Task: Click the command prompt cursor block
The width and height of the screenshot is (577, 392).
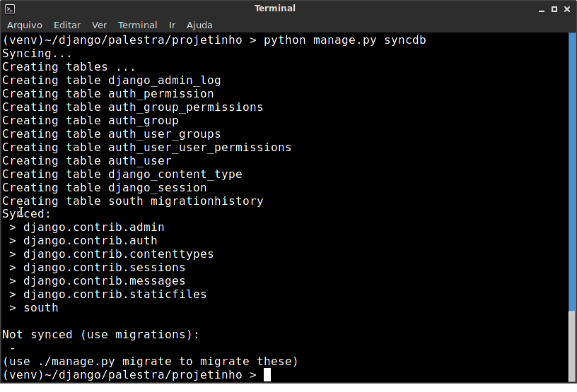Action: (x=267, y=375)
